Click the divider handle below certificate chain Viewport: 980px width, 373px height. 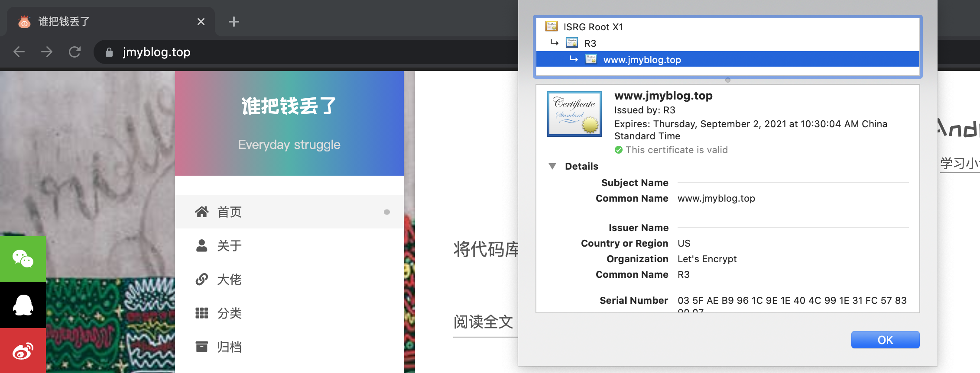pyautogui.click(x=728, y=80)
